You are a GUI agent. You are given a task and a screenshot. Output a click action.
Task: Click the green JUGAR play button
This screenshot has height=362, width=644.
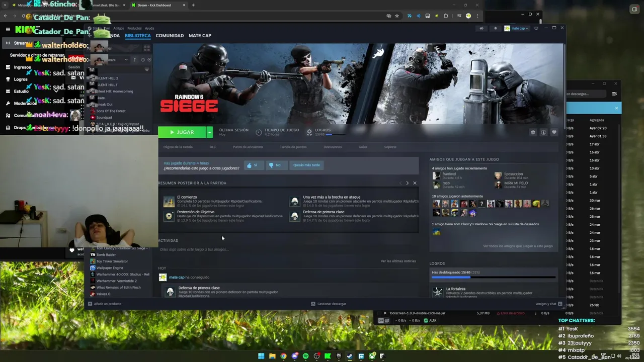point(182,132)
